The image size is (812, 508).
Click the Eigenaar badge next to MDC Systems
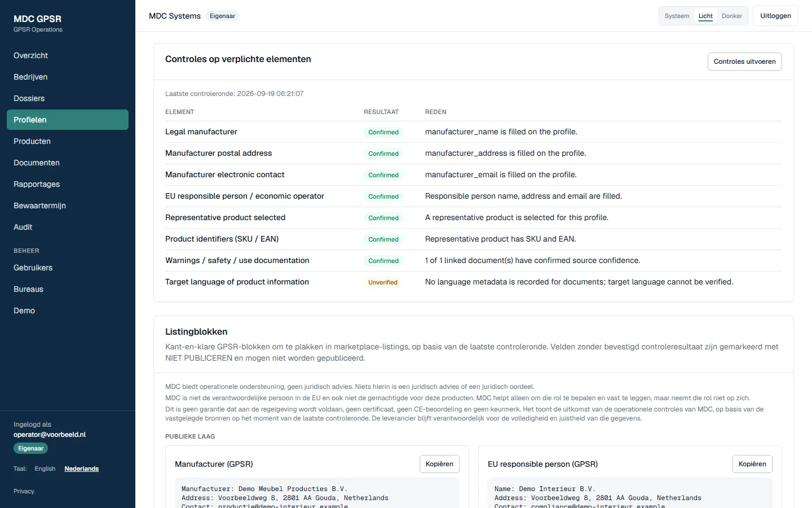[222, 16]
